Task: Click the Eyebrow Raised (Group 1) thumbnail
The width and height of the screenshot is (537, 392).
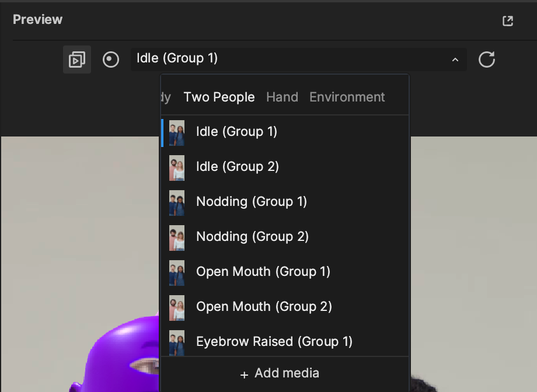Action: 177,342
